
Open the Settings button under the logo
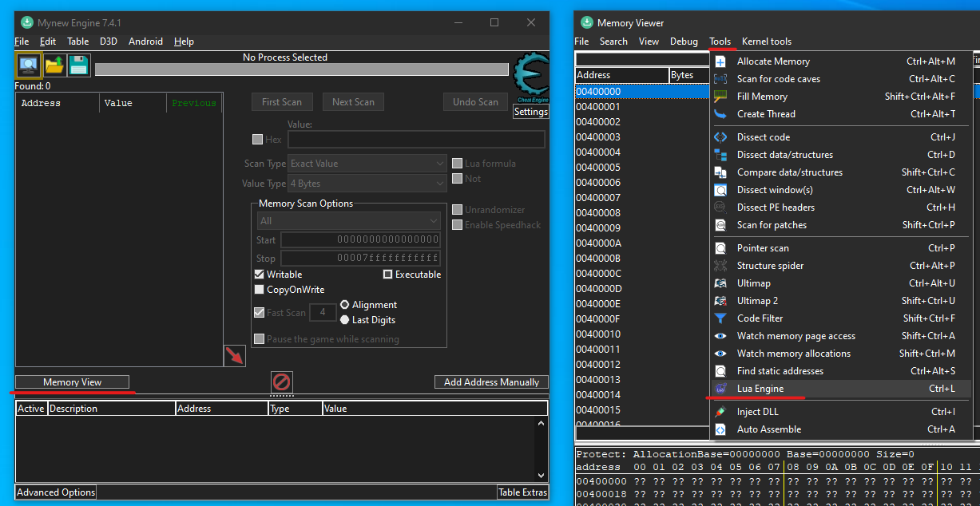pos(530,112)
